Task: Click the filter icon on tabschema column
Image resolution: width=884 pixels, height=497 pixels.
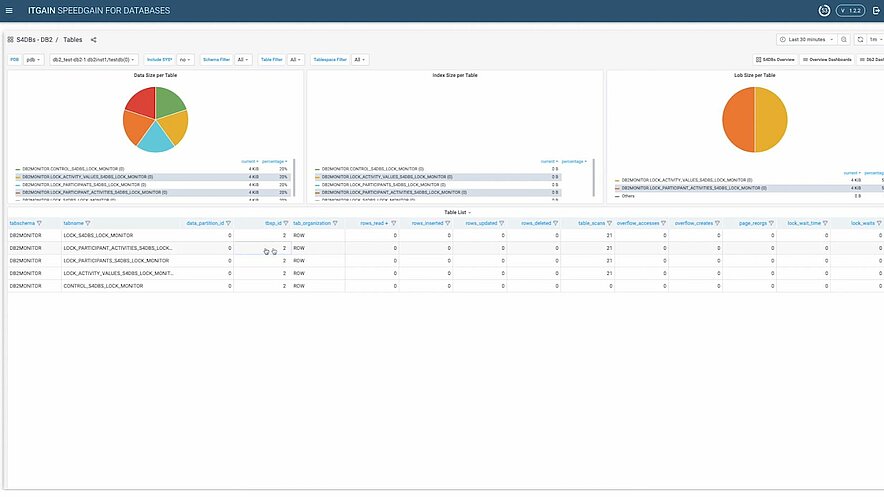Action: coord(39,223)
